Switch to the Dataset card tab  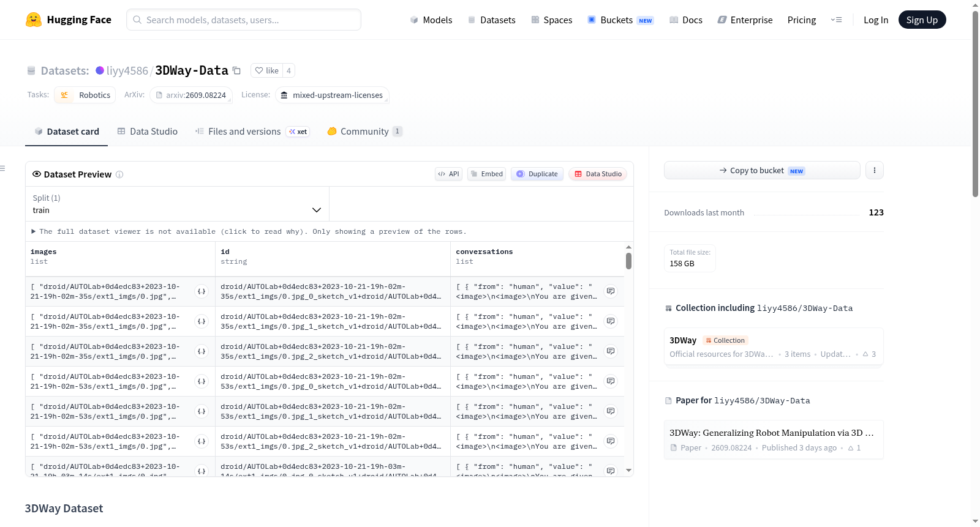pos(67,132)
